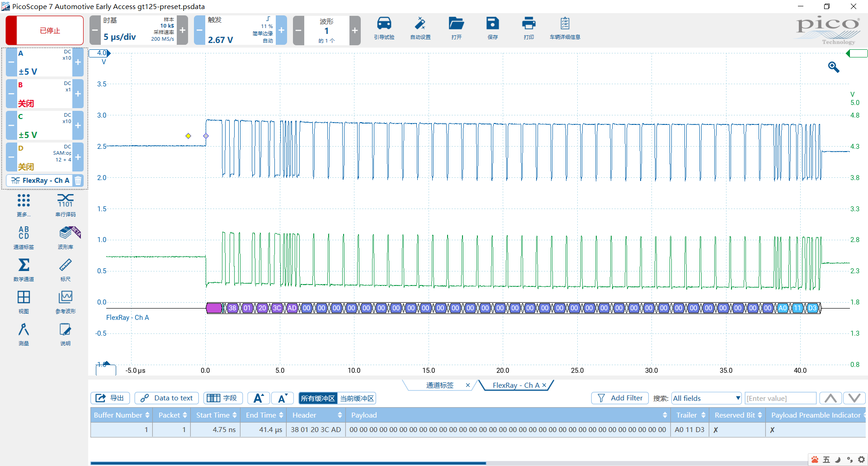The image size is (868, 466).
Task: Open the guided tests car icon
Action: tap(384, 28)
